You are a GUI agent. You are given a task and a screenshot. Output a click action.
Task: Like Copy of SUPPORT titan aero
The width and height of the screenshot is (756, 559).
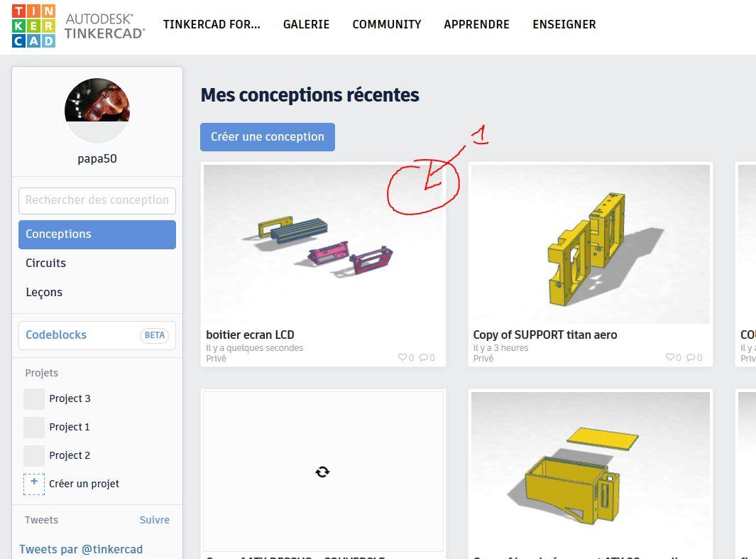(x=669, y=357)
